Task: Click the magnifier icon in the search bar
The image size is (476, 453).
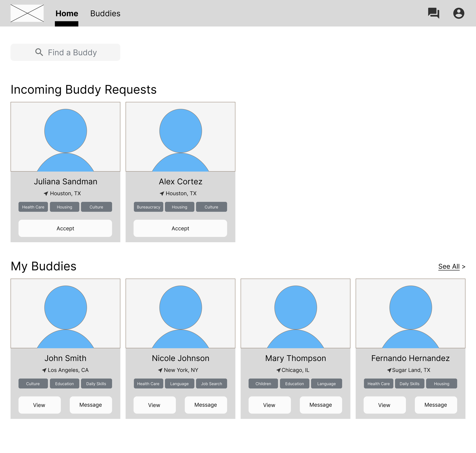Action: click(x=39, y=52)
